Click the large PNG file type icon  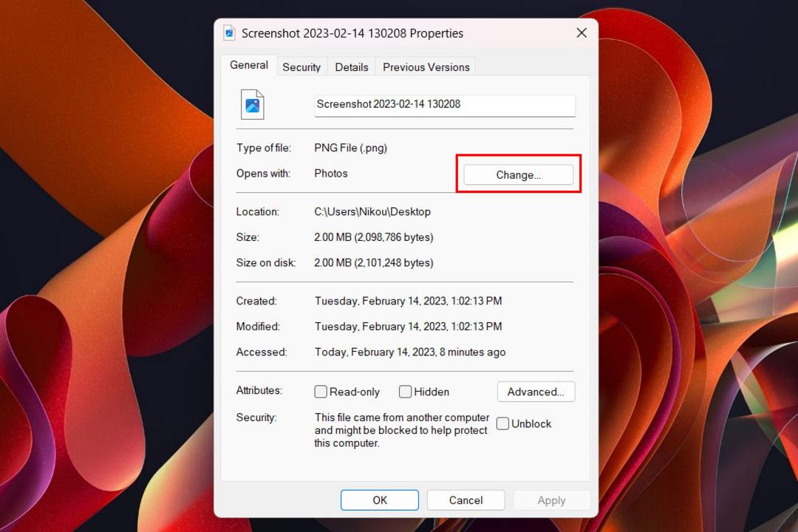point(253,104)
